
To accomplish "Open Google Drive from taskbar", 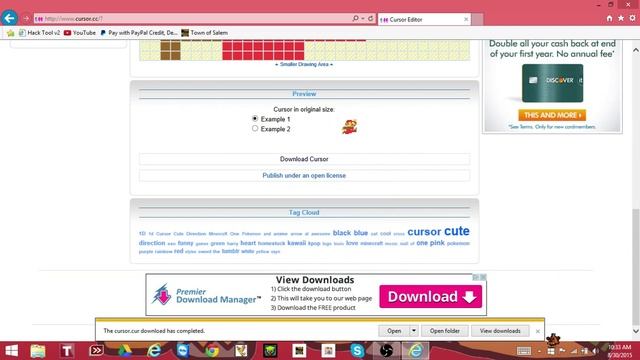I will 125,351.
